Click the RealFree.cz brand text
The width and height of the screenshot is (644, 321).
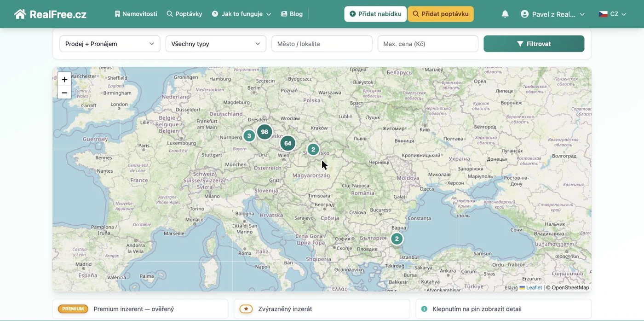coord(58,14)
